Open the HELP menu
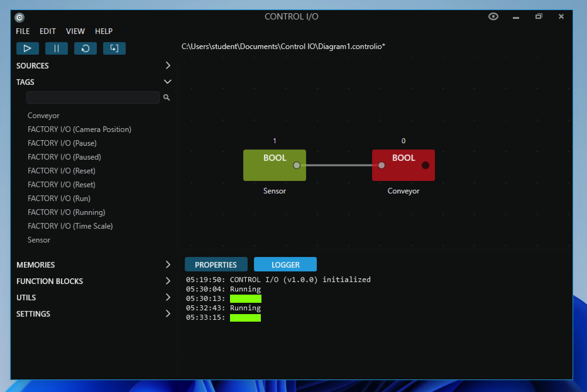Screen dimensions: 587x392 (x=104, y=31)
